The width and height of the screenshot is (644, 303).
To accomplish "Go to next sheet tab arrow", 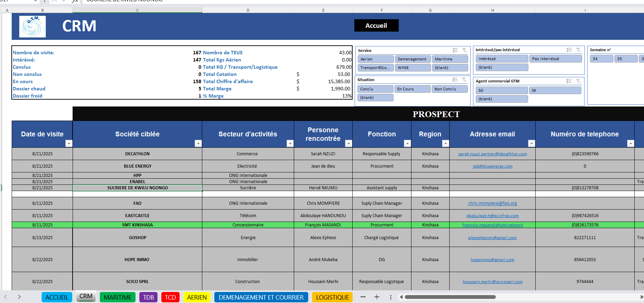I will 19,297.
